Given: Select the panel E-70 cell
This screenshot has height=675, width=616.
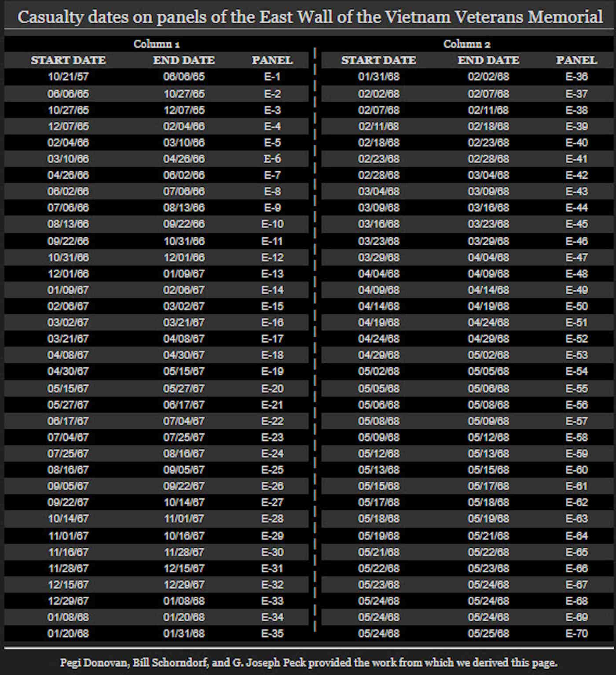Looking at the screenshot, I should pyautogui.click(x=576, y=634).
